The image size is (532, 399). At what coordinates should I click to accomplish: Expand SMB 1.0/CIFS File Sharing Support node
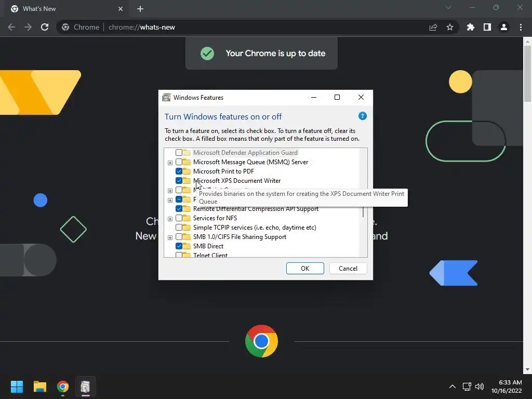tap(170, 237)
